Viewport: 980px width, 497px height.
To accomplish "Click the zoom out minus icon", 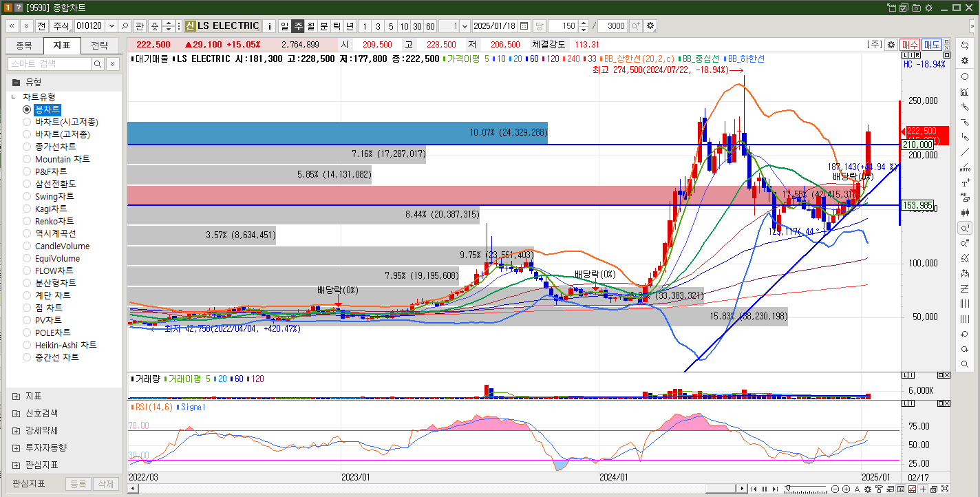I will pyautogui.click(x=835, y=489).
